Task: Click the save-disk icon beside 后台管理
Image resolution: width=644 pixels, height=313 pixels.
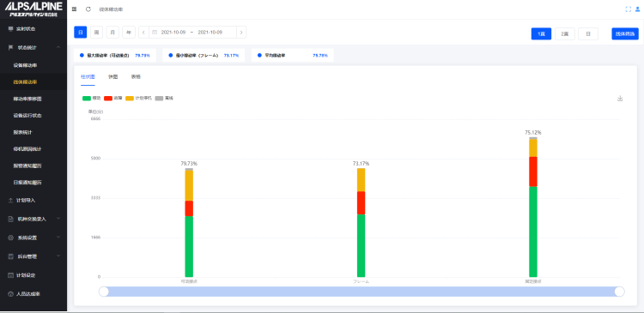Action: point(10,256)
